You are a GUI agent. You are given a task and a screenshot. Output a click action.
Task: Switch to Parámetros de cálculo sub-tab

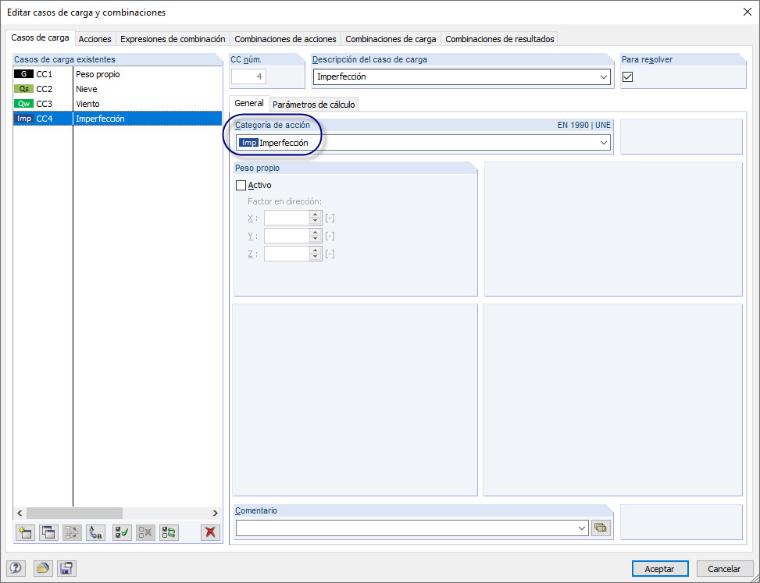click(x=314, y=105)
